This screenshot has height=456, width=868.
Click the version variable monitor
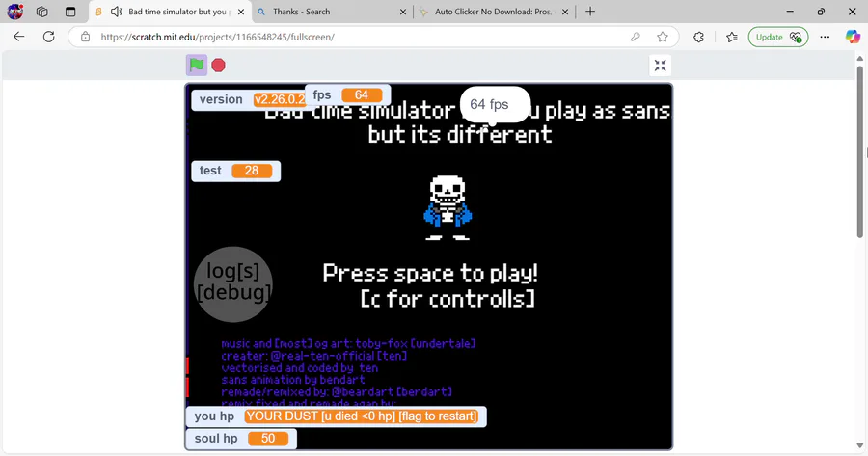249,99
